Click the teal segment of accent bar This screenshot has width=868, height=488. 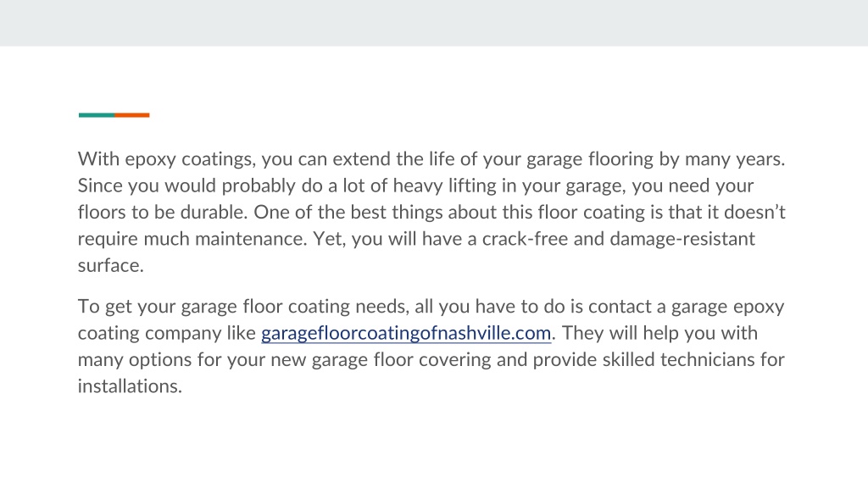click(97, 115)
